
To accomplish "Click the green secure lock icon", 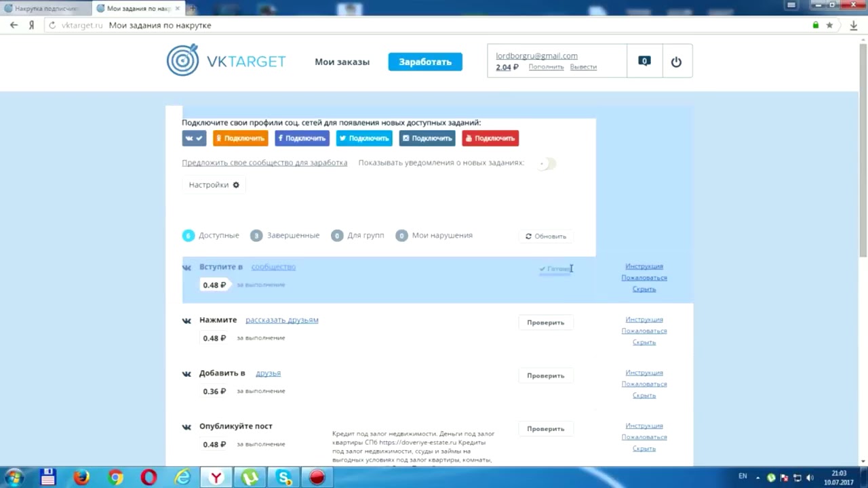I will pyautogui.click(x=816, y=25).
